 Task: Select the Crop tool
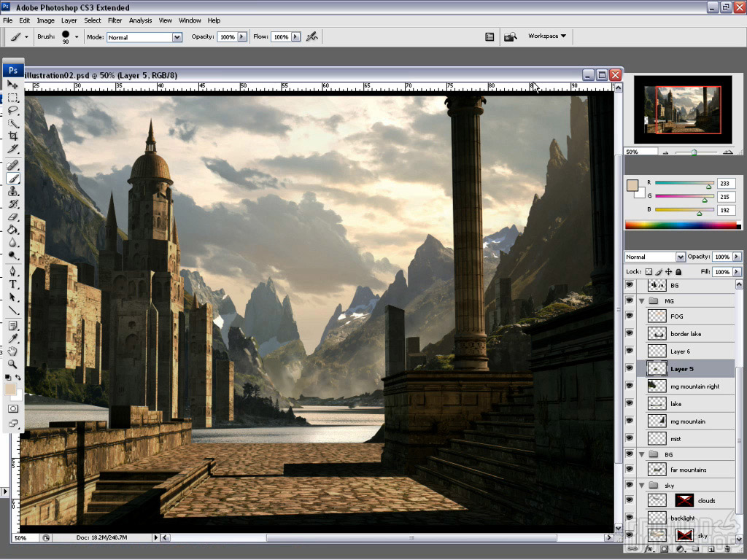13,136
